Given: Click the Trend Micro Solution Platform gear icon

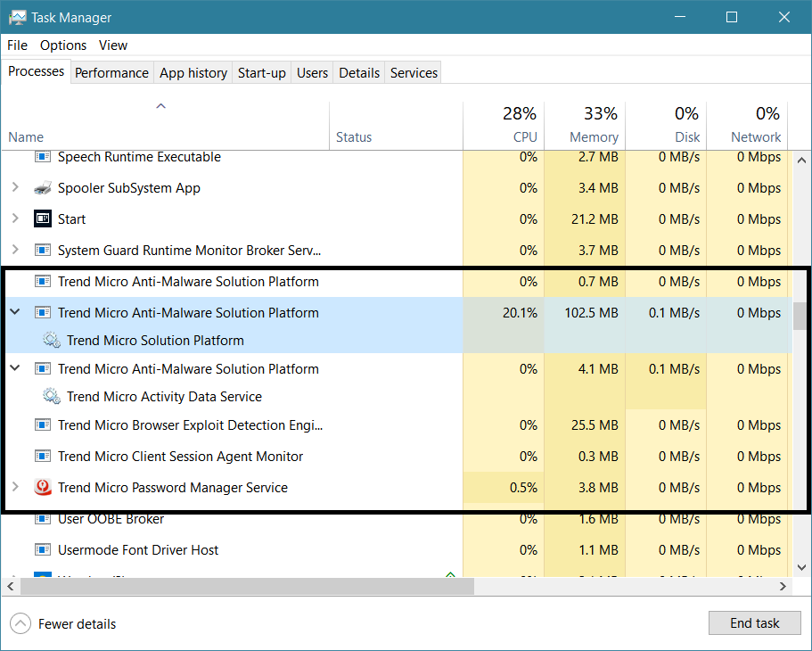Looking at the screenshot, I should click(52, 341).
